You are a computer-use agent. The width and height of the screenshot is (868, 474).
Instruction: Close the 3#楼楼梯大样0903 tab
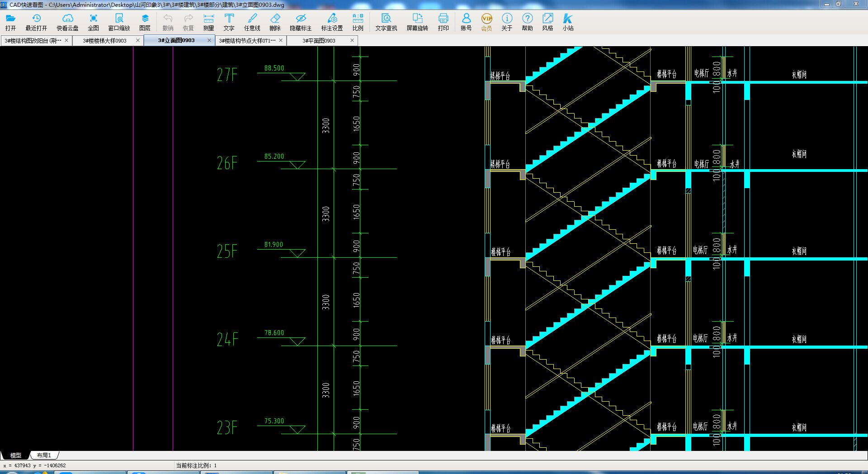(x=138, y=40)
